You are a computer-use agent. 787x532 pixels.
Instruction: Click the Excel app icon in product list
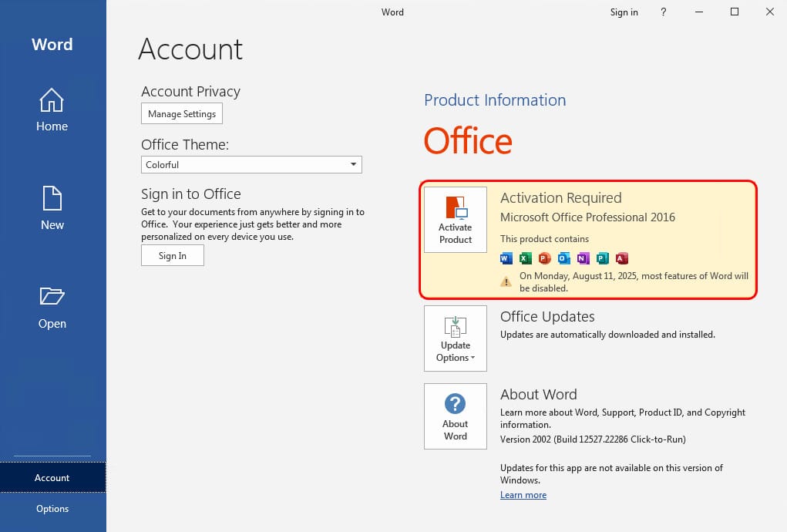tap(526, 258)
